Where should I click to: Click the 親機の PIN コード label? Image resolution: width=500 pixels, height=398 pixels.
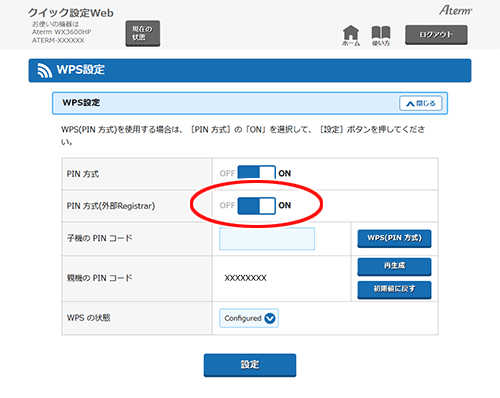coord(99,278)
